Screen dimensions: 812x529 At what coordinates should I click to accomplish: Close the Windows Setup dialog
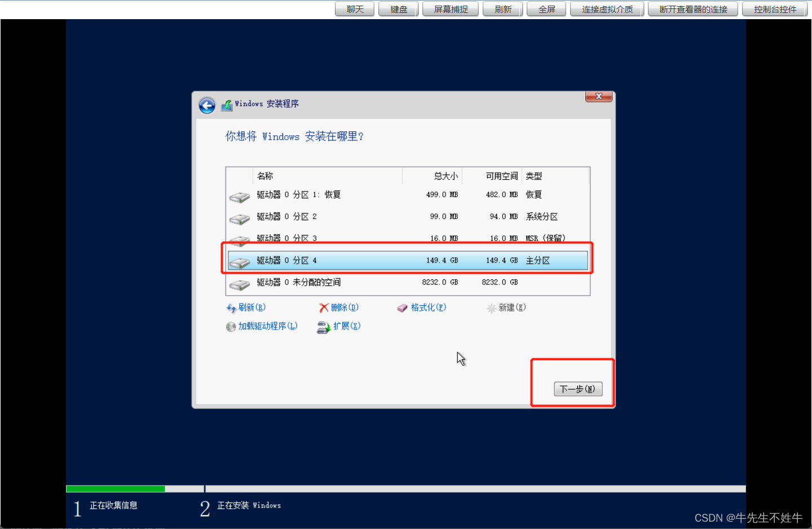click(599, 96)
